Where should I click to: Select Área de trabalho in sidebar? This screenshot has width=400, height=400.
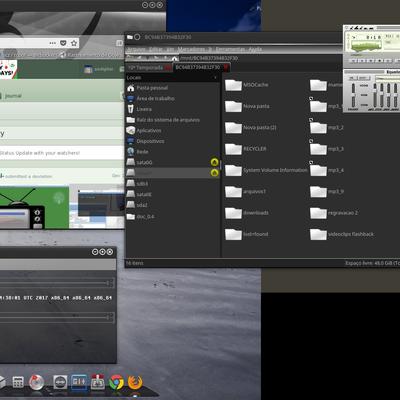click(x=172, y=99)
